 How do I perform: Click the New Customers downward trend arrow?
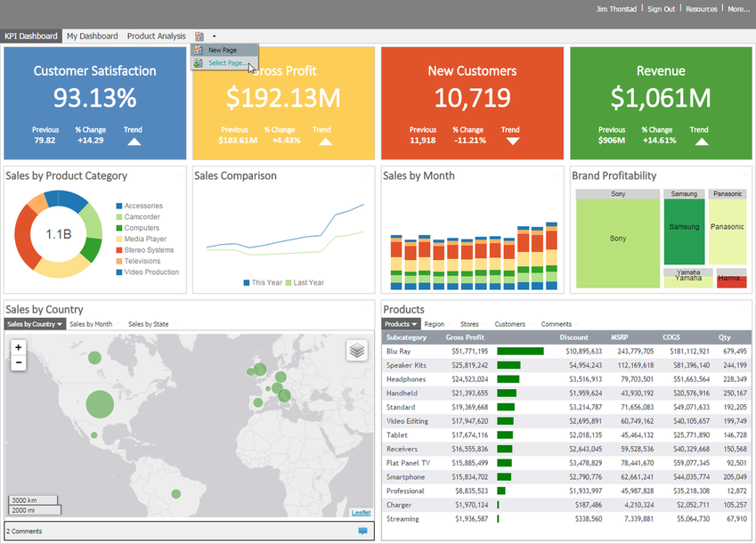point(513,142)
